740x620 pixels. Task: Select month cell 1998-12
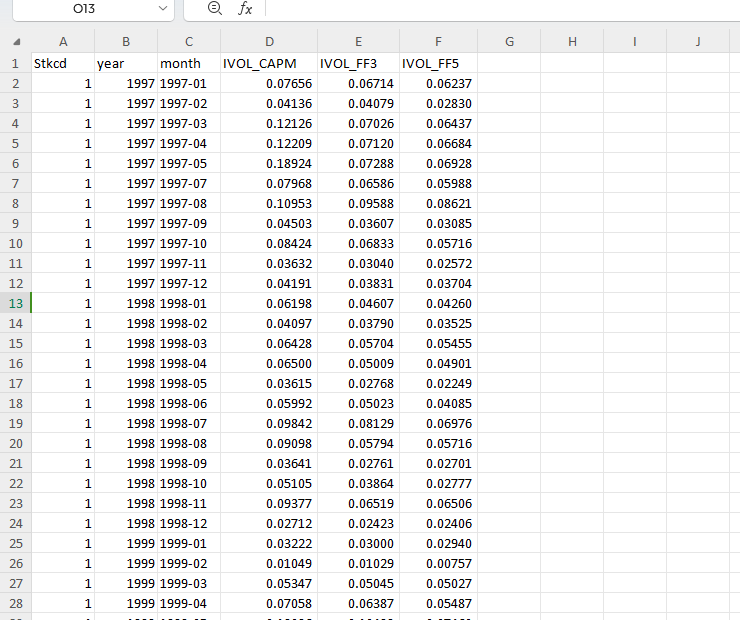click(189, 523)
